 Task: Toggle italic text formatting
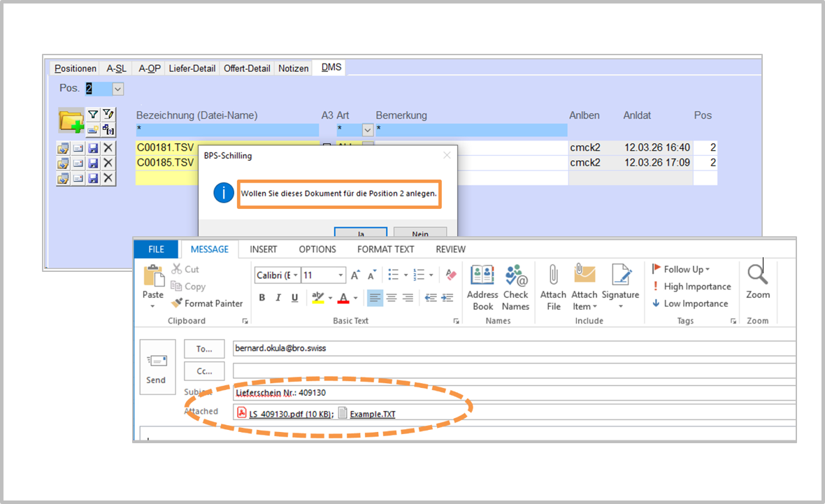click(x=278, y=298)
